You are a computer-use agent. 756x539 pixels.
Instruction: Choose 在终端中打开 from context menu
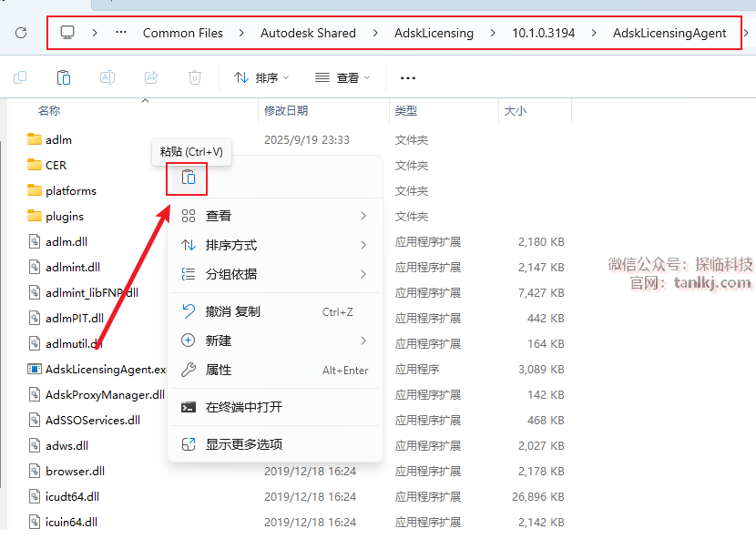(244, 407)
